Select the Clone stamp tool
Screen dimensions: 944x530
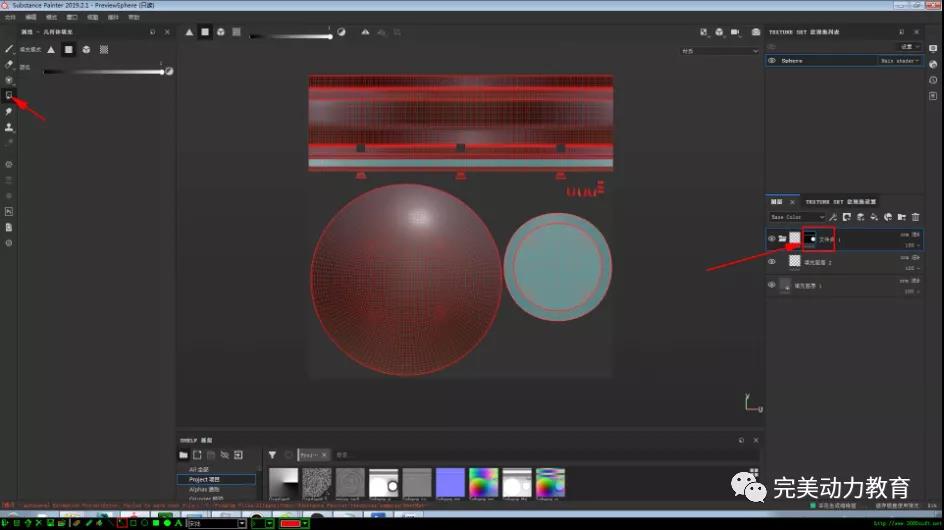coord(9,127)
